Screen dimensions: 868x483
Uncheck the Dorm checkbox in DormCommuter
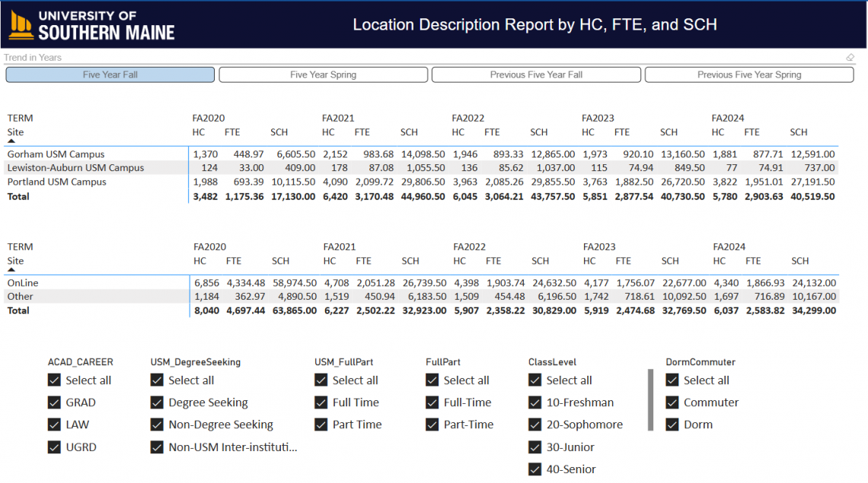[672, 425]
